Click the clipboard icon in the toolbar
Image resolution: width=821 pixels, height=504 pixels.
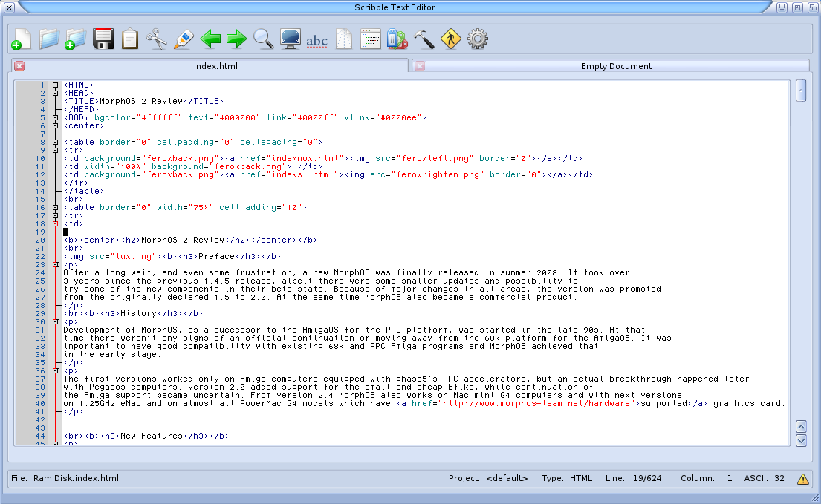click(130, 39)
